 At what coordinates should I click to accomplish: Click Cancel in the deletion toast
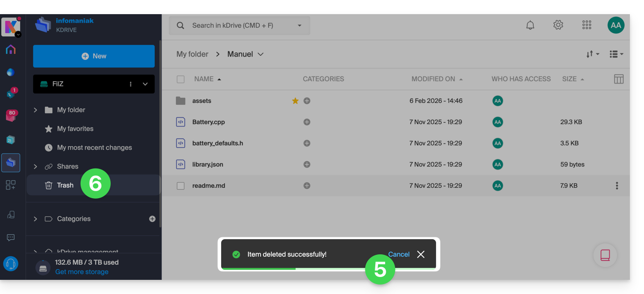(x=398, y=254)
